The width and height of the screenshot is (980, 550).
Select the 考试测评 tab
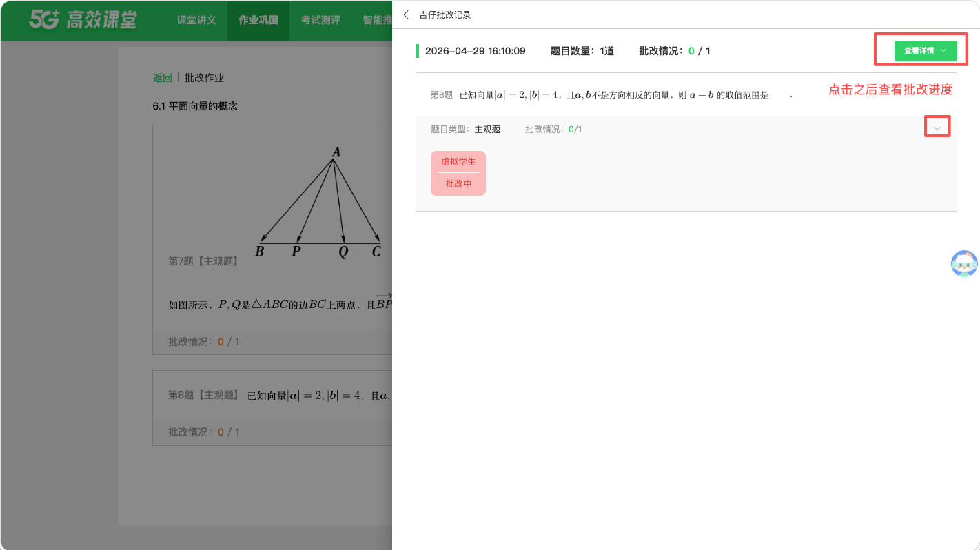pos(320,20)
